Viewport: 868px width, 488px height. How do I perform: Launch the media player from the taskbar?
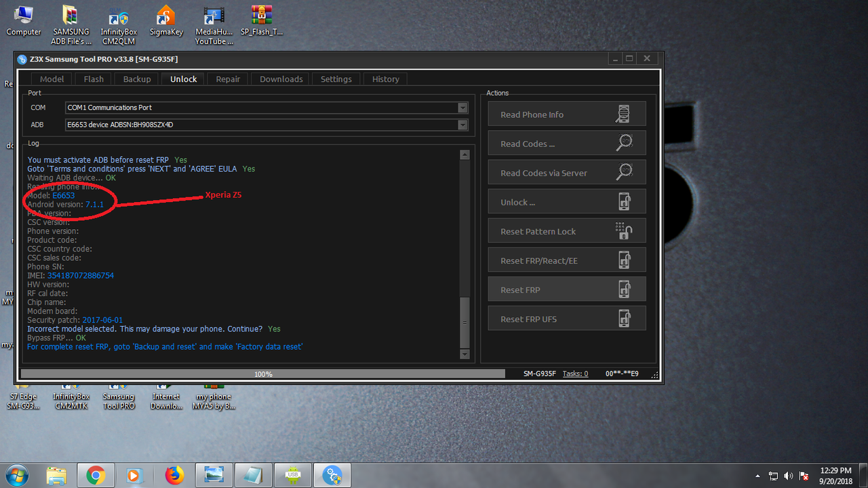[x=134, y=475]
